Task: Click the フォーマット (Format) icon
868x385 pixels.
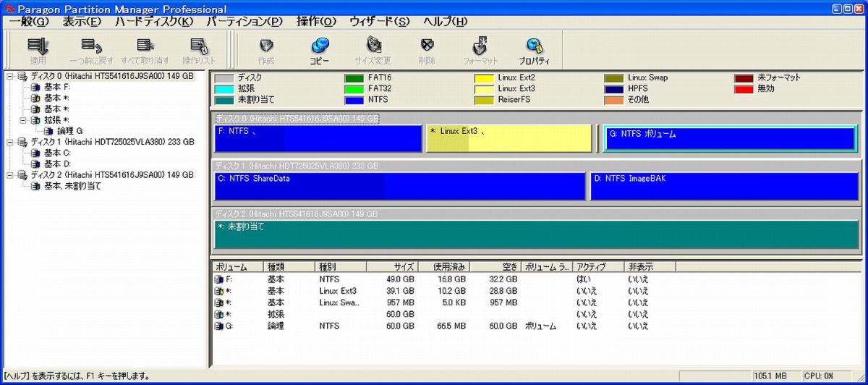Action: [480, 46]
